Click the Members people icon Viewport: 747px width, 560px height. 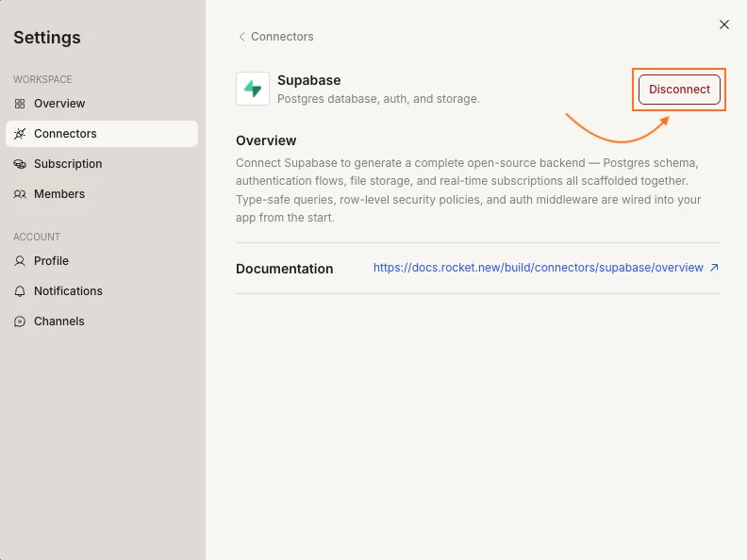pyautogui.click(x=20, y=194)
